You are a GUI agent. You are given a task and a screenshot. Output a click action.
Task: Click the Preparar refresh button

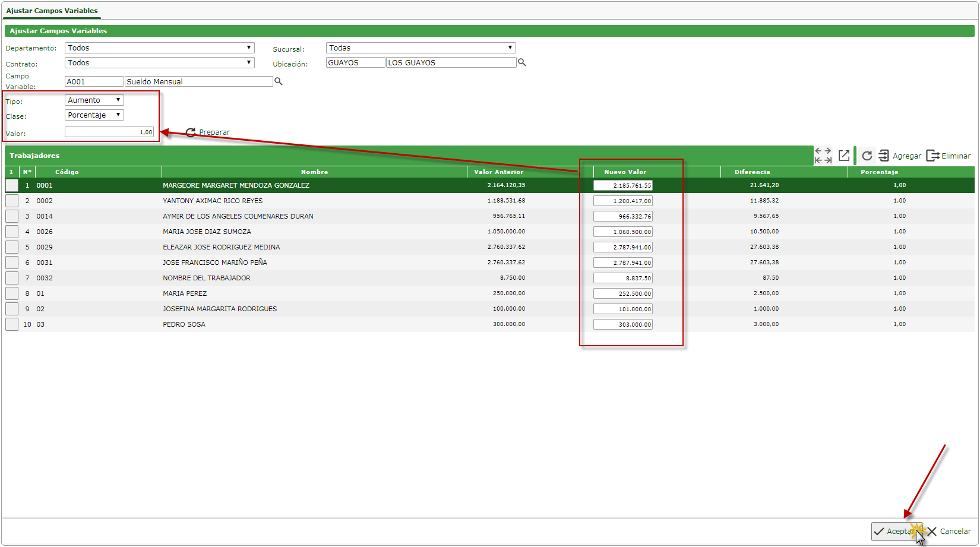point(207,132)
